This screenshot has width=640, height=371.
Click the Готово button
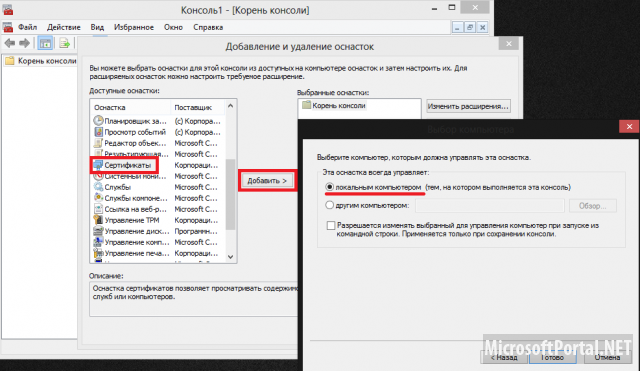(553, 357)
